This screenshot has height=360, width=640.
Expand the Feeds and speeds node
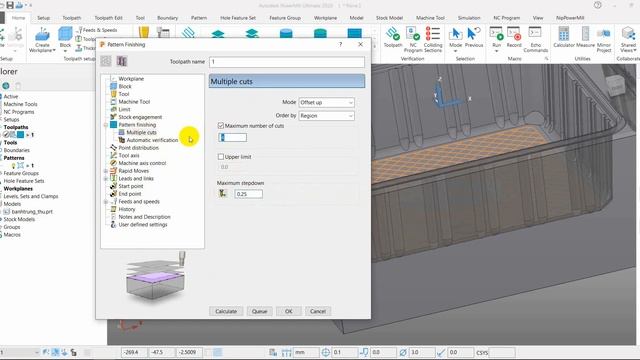(x=106, y=202)
